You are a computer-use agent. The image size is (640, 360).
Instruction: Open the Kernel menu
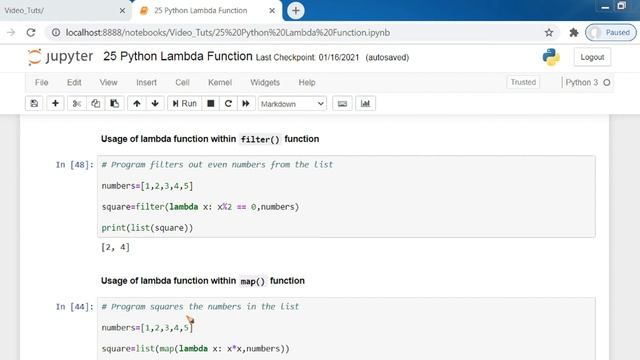coord(220,82)
